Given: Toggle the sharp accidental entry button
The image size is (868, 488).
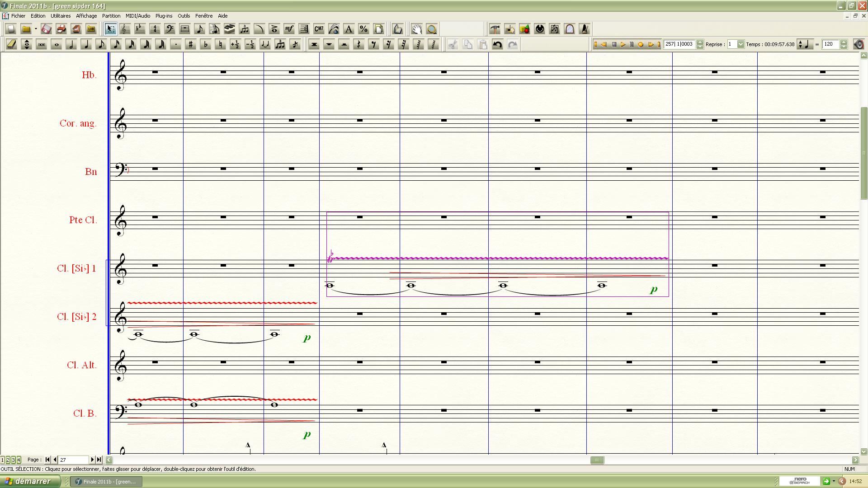Looking at the screenshot, I should (191, 44).
